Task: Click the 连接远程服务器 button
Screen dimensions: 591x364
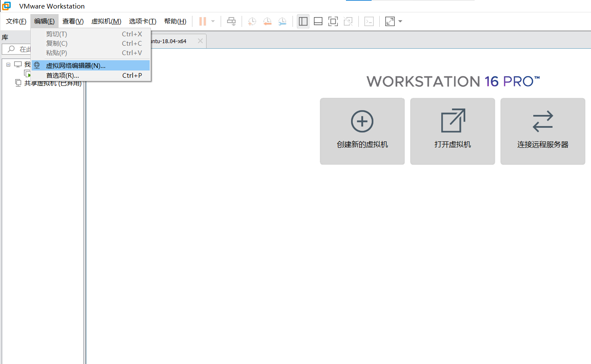Action: [x=543, y=131]
